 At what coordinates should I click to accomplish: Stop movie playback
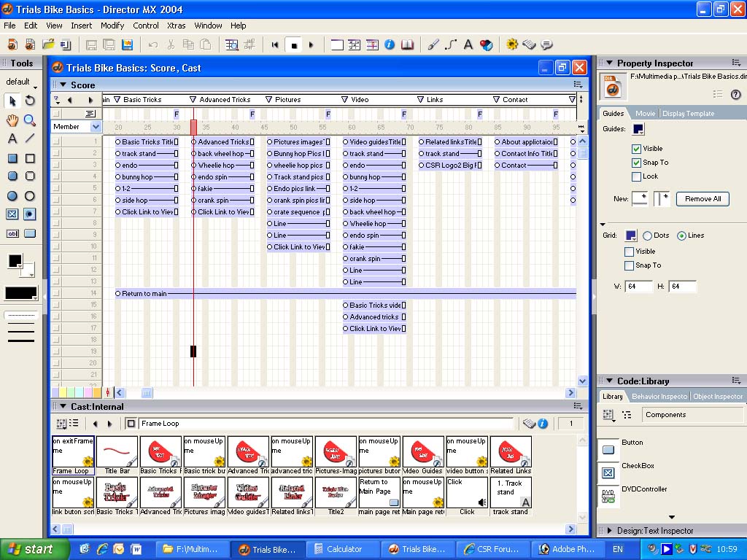click(294, 45)
